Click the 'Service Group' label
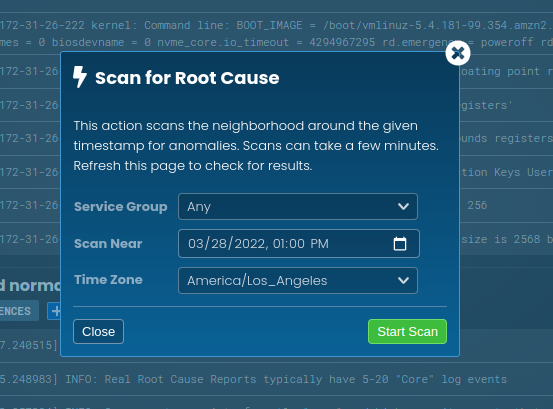Viewport: 553px width, 409px height. [121, 207]
